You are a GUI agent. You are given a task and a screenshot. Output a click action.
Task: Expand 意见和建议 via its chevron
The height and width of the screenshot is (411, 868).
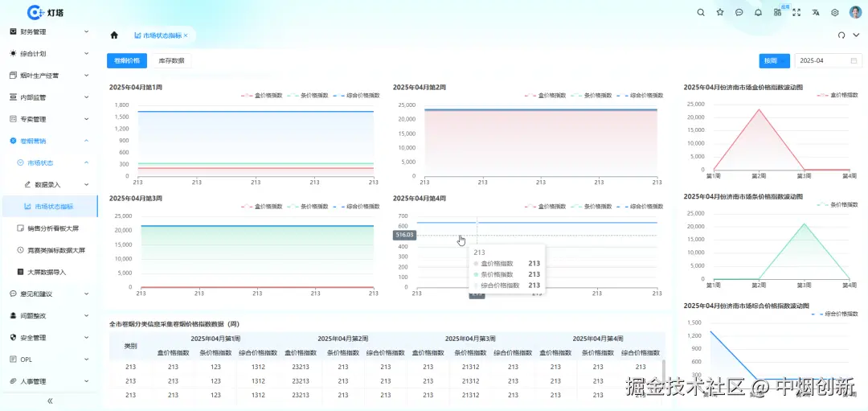(x=86, y=294)
